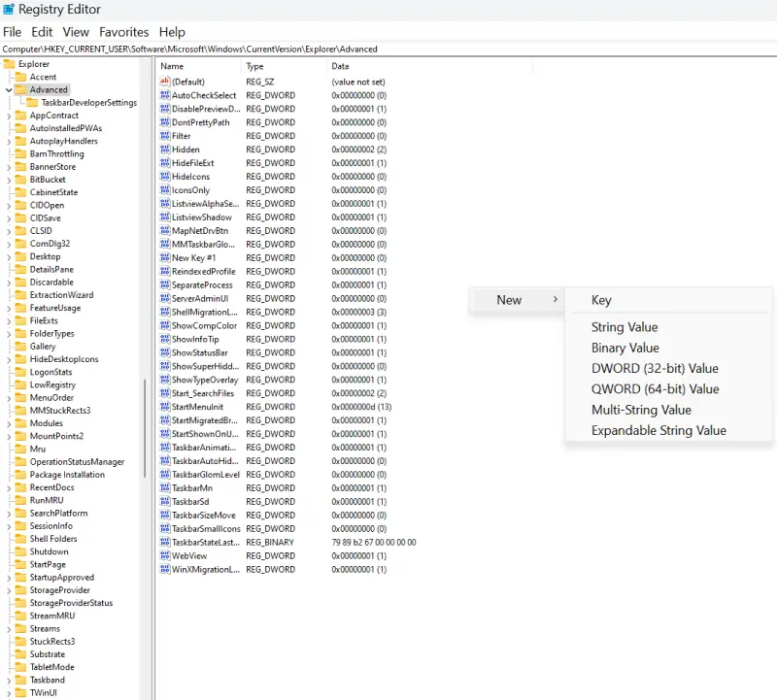Open the Favorites menu
Viewport: 777px width, 700px height.
point(123,31)
